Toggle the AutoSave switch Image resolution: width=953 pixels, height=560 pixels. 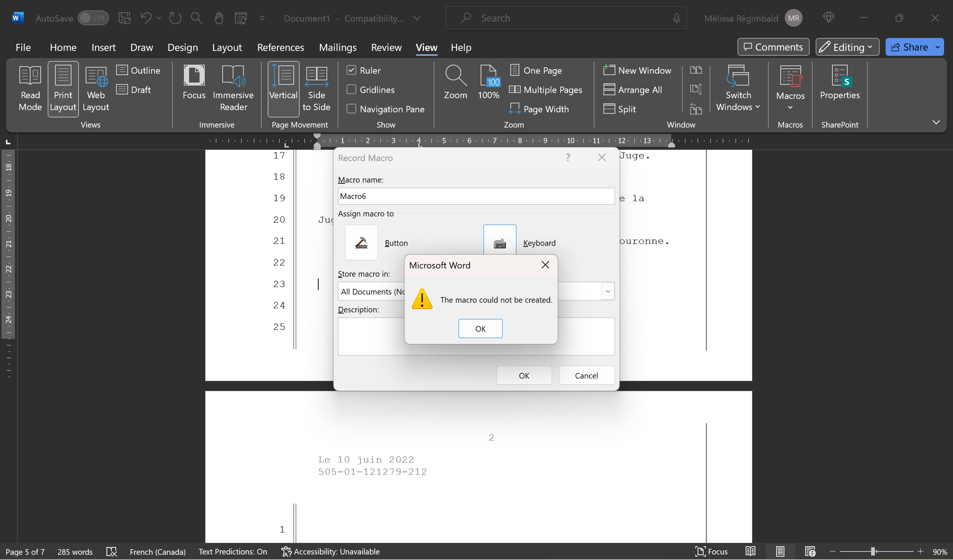93,18
